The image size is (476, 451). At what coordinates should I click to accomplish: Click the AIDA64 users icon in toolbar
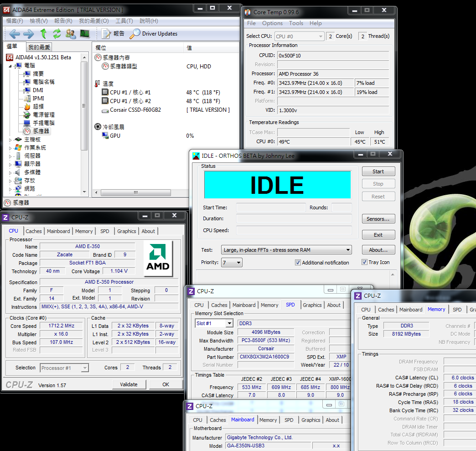point(71,34)
